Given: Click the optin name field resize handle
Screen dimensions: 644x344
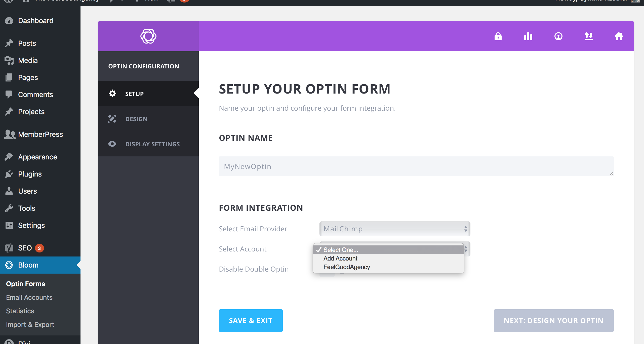Looking at the screenshot, I should pos(611,174).
